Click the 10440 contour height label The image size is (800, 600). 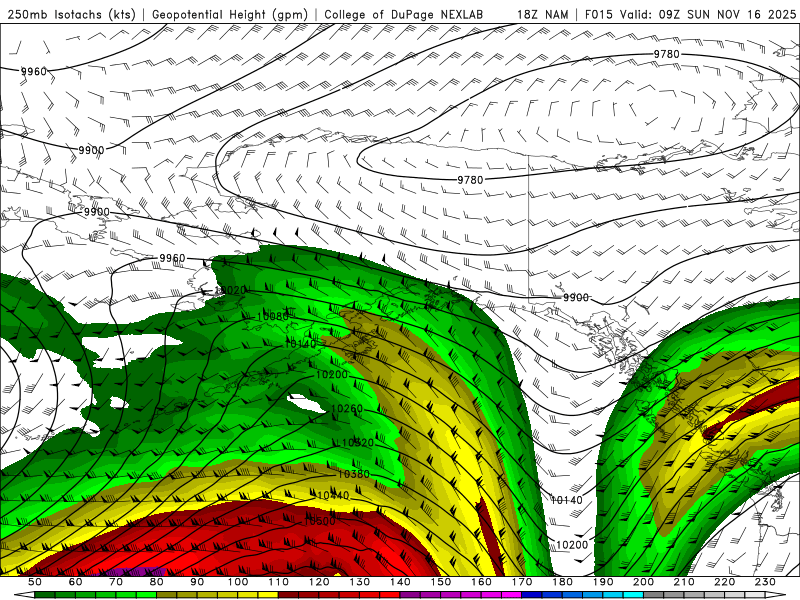(333, 495)
